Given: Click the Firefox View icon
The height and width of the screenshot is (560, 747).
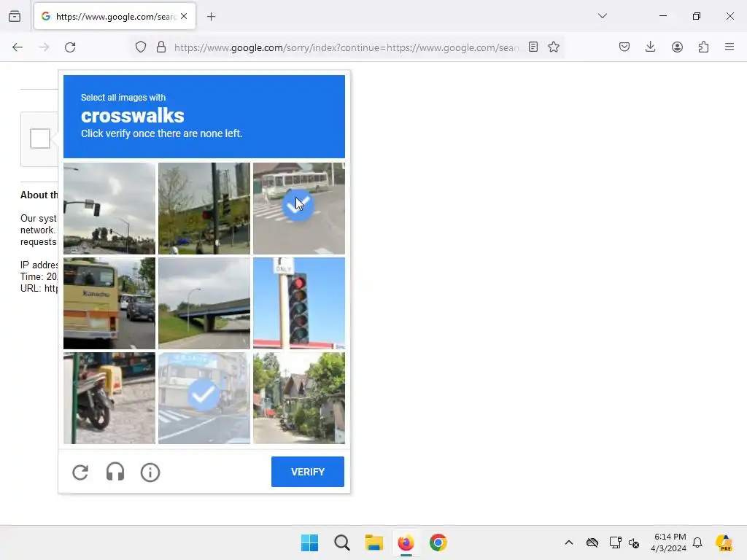Looking at the screenshot, I should pos(15,17).
